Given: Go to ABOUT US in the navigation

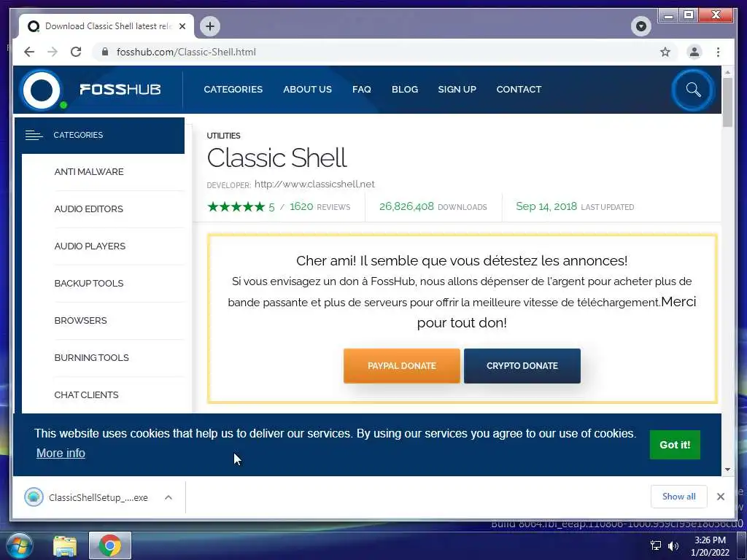Looking at the screenshot, I should (307, 89).
